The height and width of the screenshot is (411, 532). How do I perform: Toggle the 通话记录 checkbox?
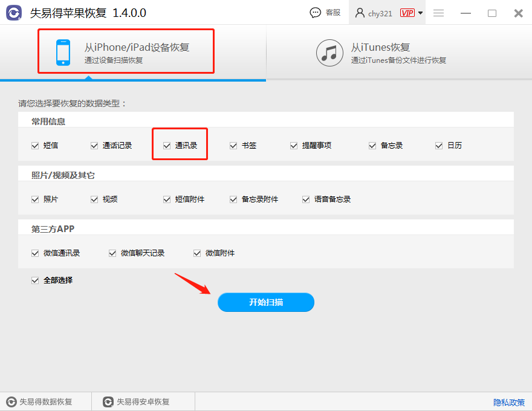94,146
